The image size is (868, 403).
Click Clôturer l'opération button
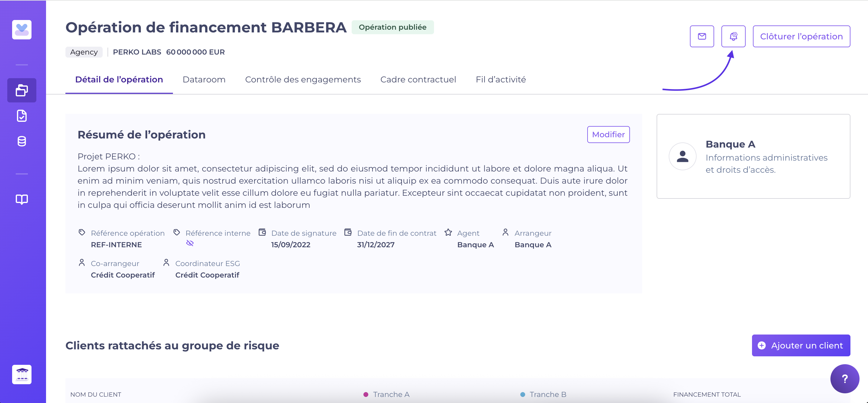[x=801, y=36]
